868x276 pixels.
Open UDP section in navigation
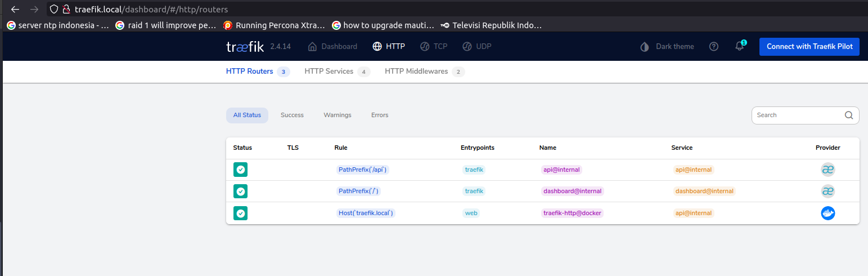[x=476, y=46]
